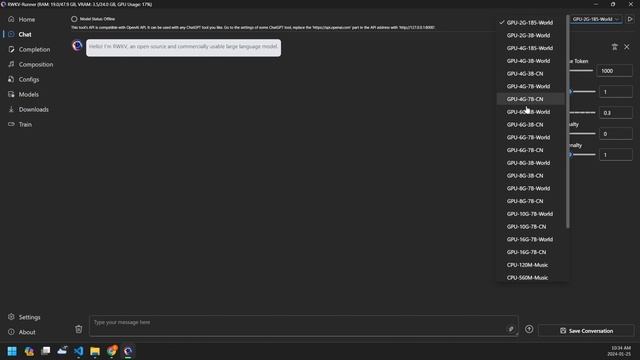Select GPU-10G-7B-CN config

tap(530, 227)
